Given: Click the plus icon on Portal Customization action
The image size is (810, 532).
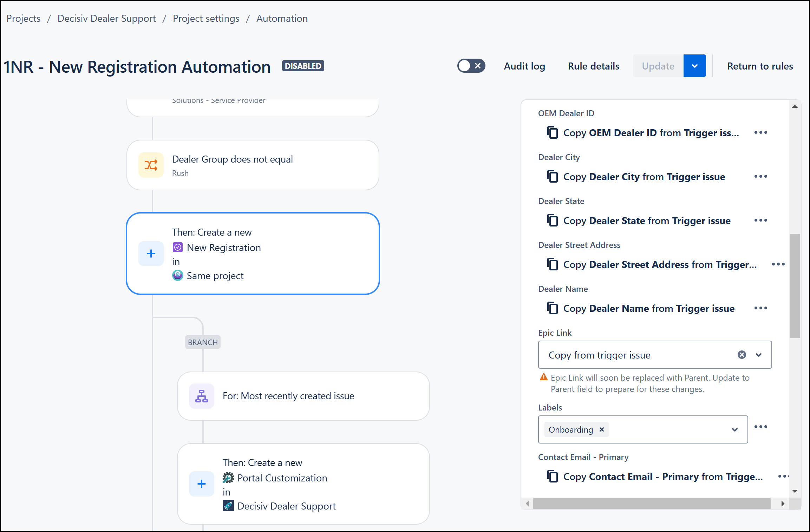Looking at the screenshot, I should (x=202, y=484).
